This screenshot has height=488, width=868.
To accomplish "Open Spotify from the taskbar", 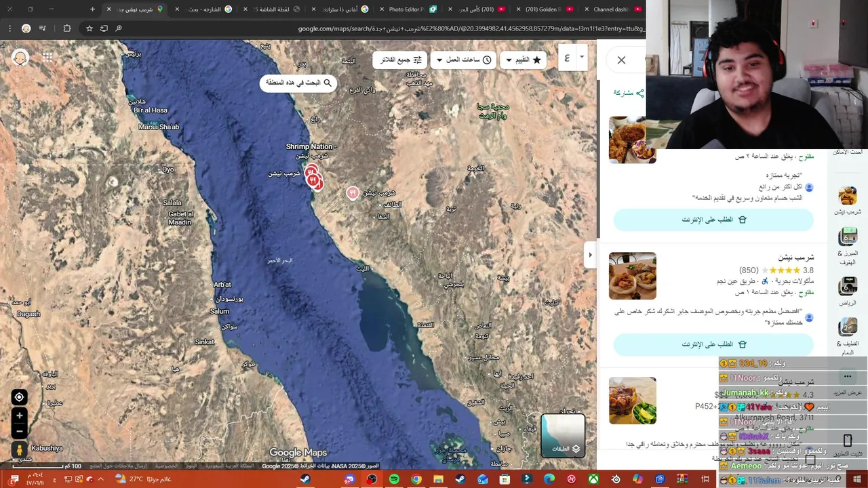I will pyautogui.click(x=394, y=479).
